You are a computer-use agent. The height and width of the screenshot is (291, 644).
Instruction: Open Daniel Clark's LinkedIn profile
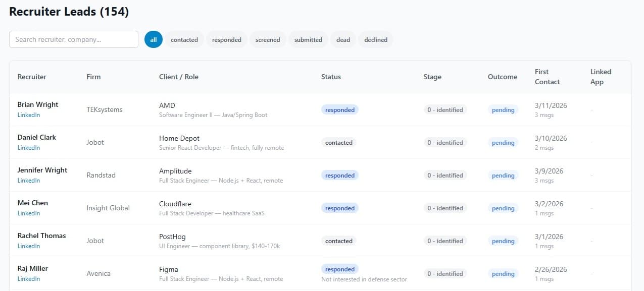[29, 148]
